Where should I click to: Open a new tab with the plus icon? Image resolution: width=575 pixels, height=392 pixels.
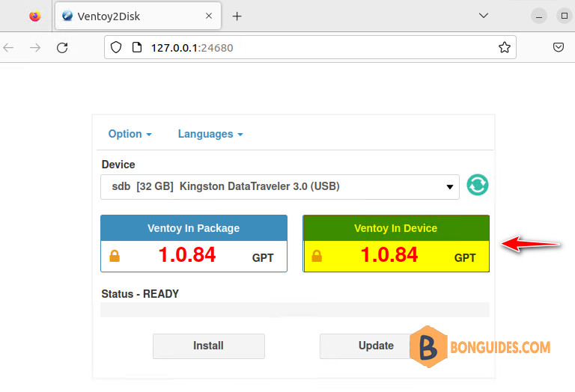click(x=237, y=16)
